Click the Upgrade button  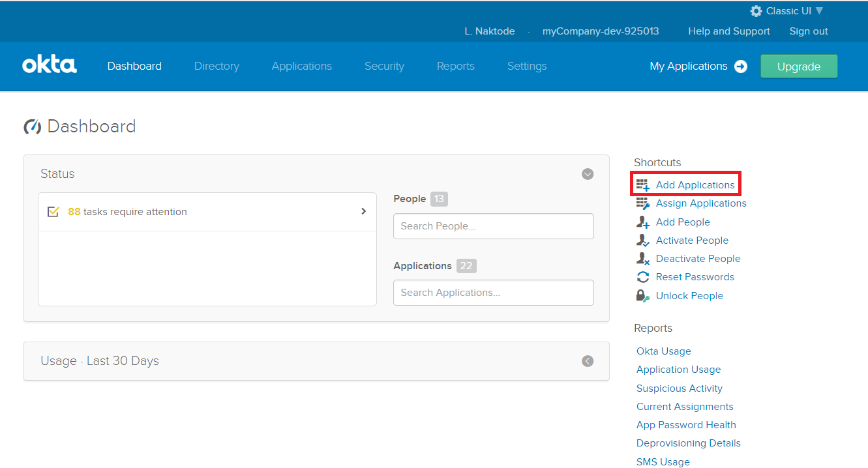(x=799, y=66)
